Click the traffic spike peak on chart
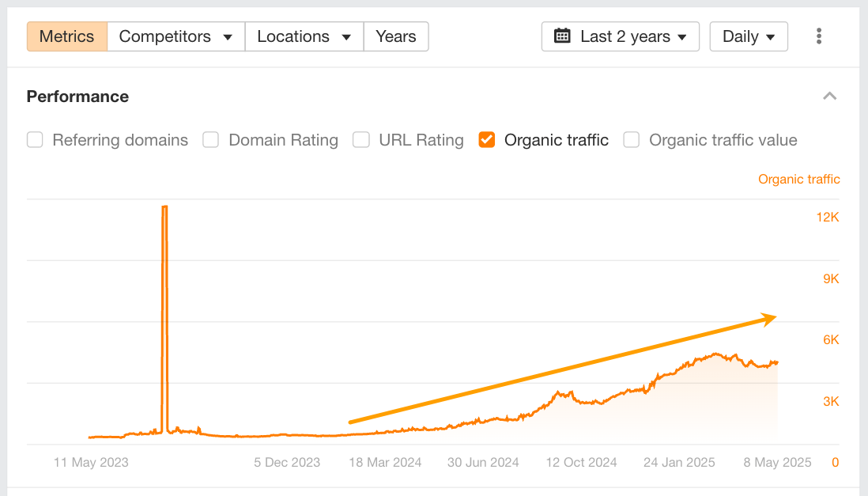 (164, 206)
